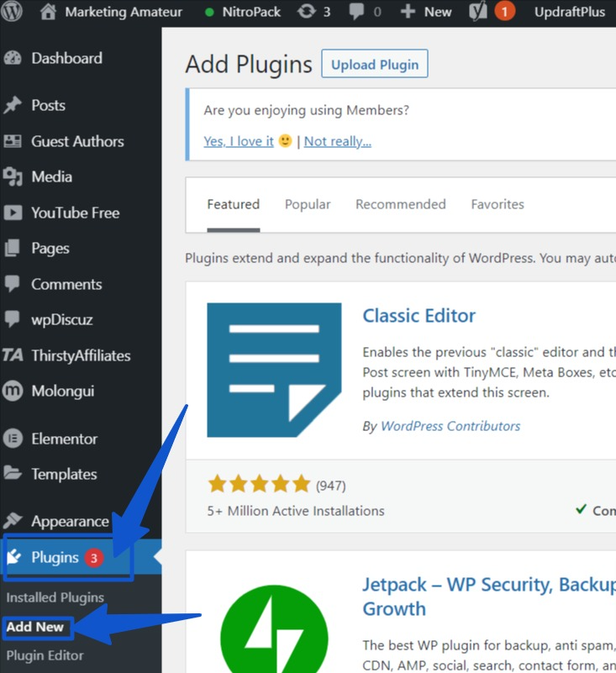
Task: Open the home icon for Marketing Amateur
Action: pos(48,12)
